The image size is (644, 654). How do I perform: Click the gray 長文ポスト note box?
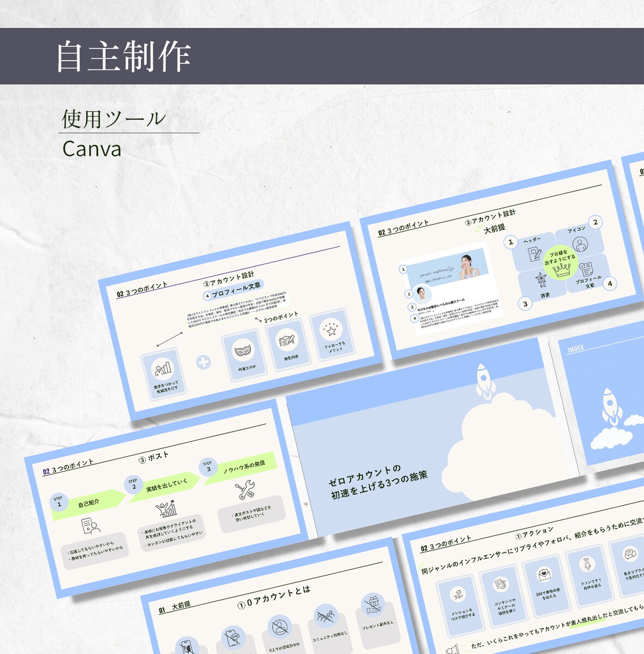[x=252, y=514]
